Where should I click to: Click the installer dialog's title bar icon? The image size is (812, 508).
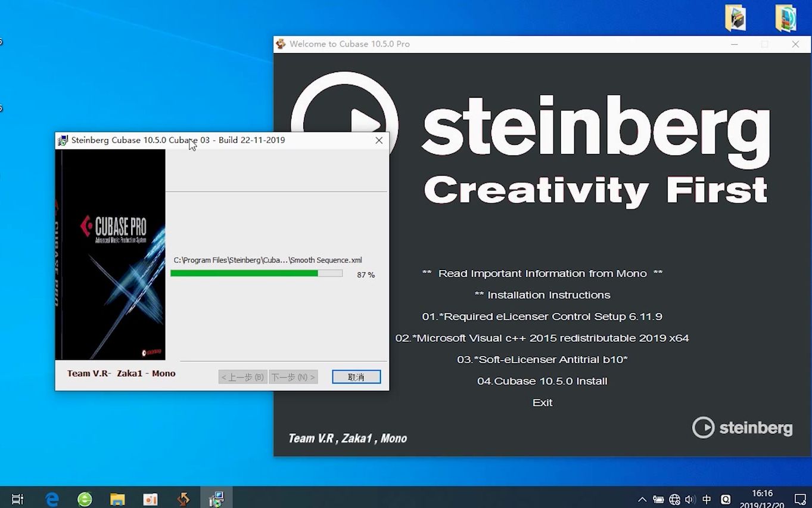pos(63,141)
